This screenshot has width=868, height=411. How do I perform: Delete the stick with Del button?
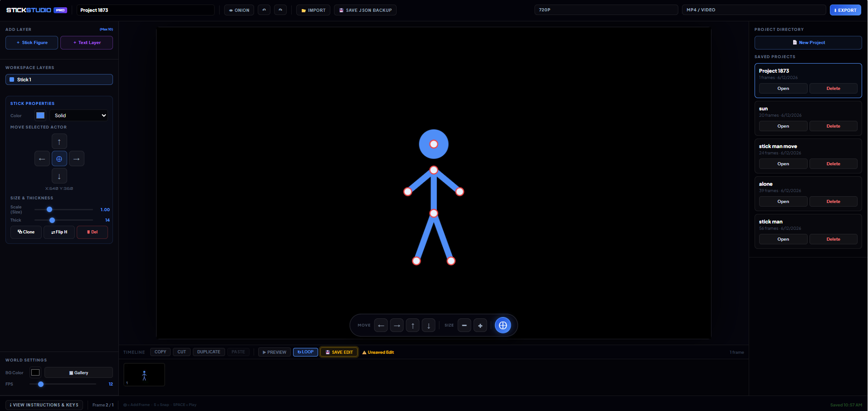(x=92, y=232)
